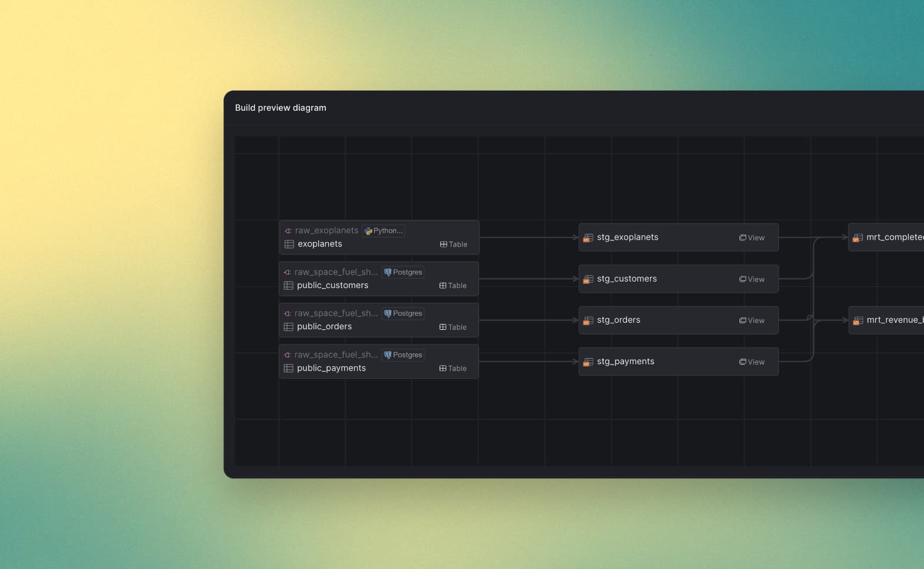Click the model icon beside stg_exoplanets

[588, 238]
